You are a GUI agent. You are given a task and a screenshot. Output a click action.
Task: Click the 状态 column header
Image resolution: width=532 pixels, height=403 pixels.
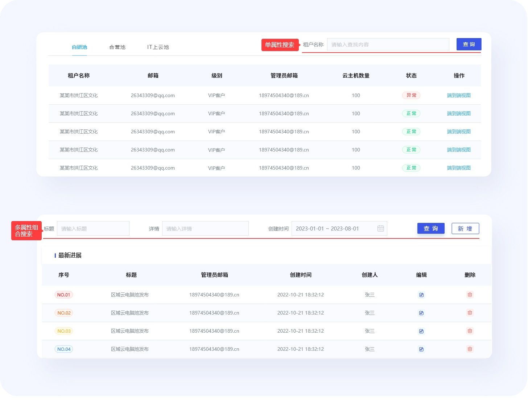411,75
